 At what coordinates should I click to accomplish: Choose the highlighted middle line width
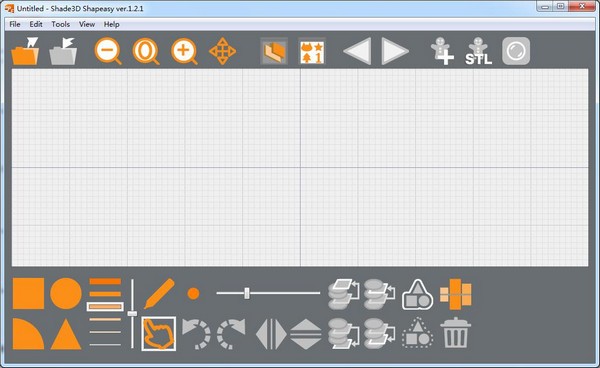tap(105, 306)
